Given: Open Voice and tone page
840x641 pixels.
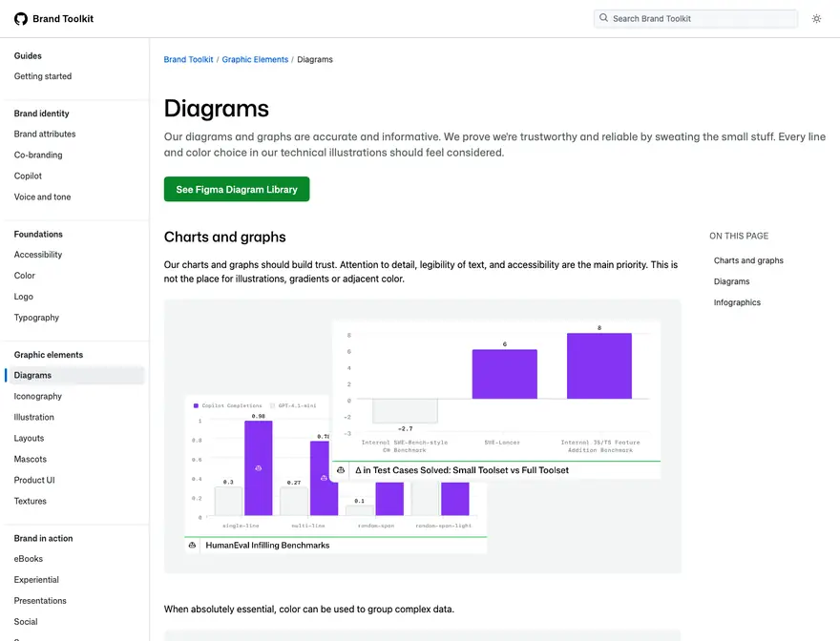Looking at the screenshot, I should [42, 196].
